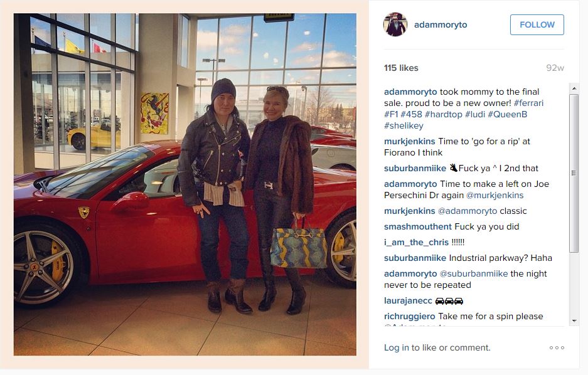Click the scrollbar up arrow in comments
This screenshot has height=375, width=588.
click(x=574, y=88)
